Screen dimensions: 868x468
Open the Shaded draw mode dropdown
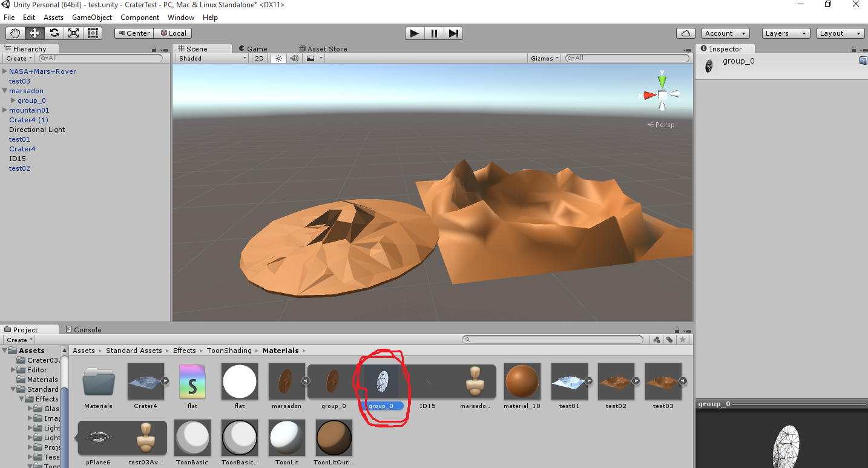(212, 58)
